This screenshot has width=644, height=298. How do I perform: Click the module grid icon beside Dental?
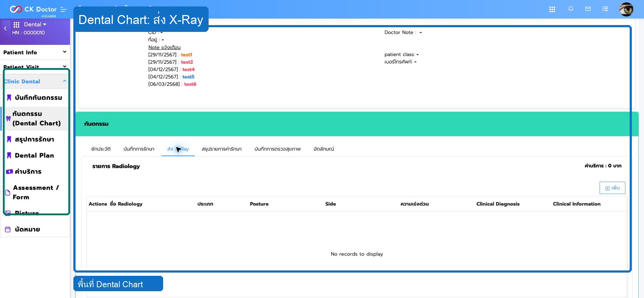point(16,25)
